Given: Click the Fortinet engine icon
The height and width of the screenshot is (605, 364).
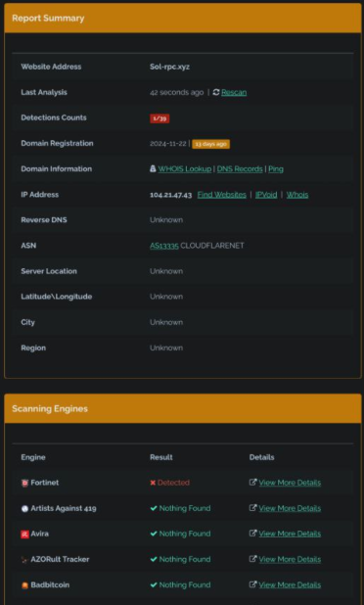Looking at the screenshot, I should point(24,483).
